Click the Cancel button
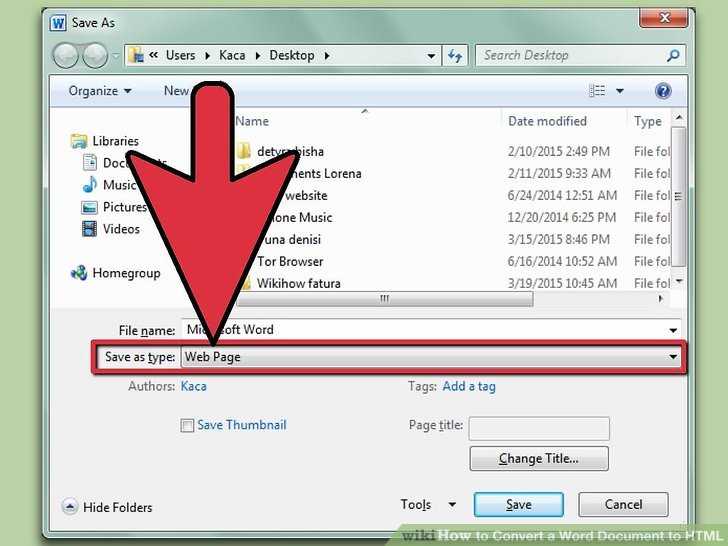728x546 pixels. 623,505
